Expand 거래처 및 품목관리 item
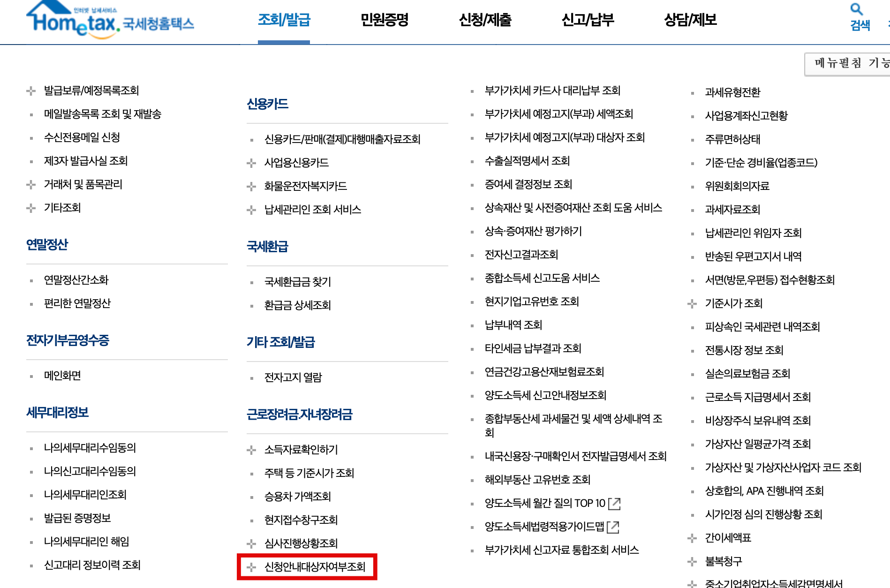Image resolution: width=890 pixels, height=588 pixels. pyautogui.click(x=31, y=184)
